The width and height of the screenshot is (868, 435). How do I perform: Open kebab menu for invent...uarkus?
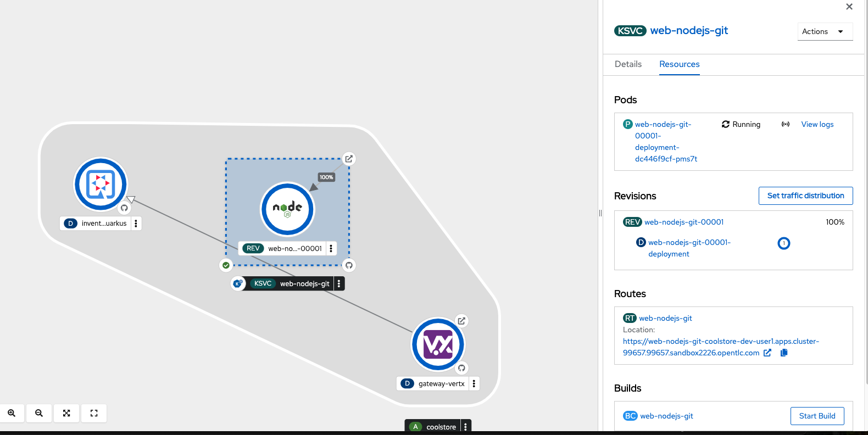[136, 224]
